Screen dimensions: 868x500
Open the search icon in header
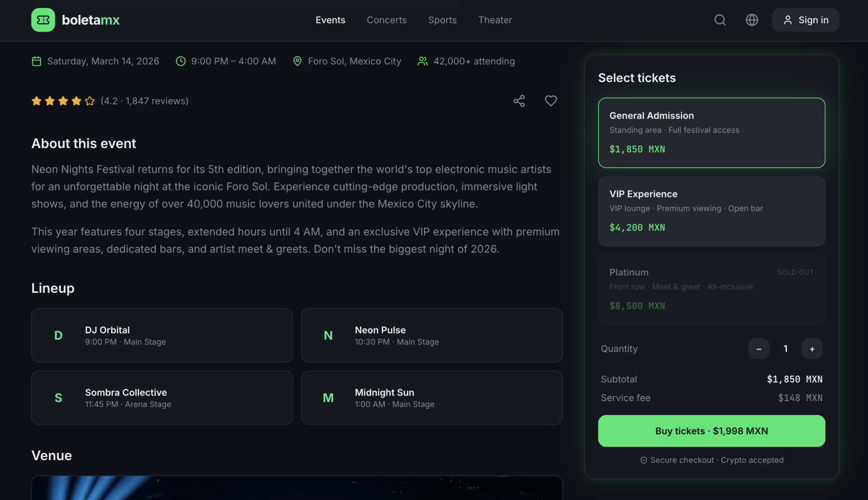tap(720, 20)
